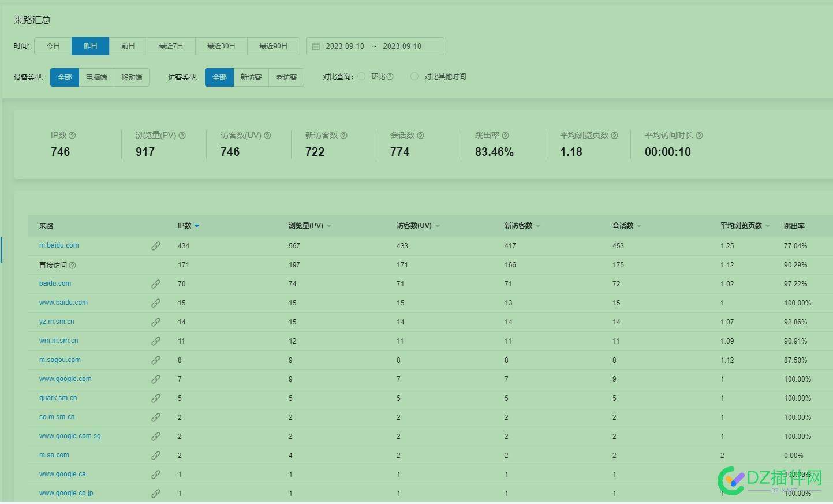
Task: Open external link icon for baidu.com row
Action: tap(156, 284)
